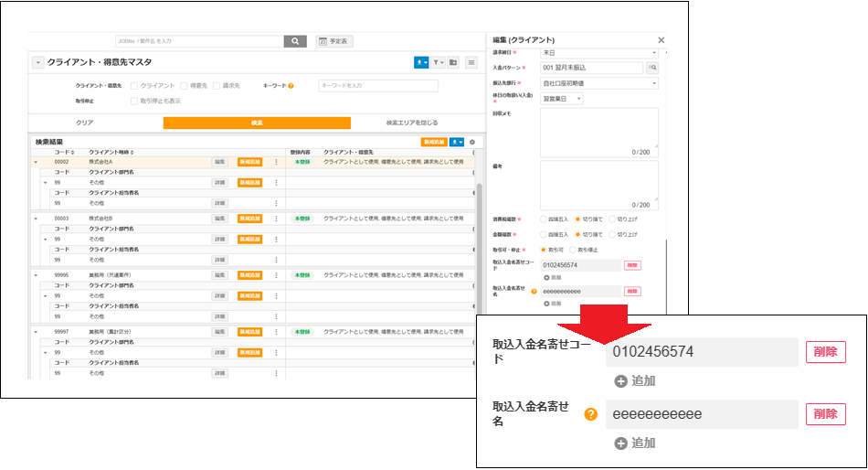Viewport: 868px width, 470px height.
Task: Collapse the 00003 株式会社B row
Action: (36, 219)
